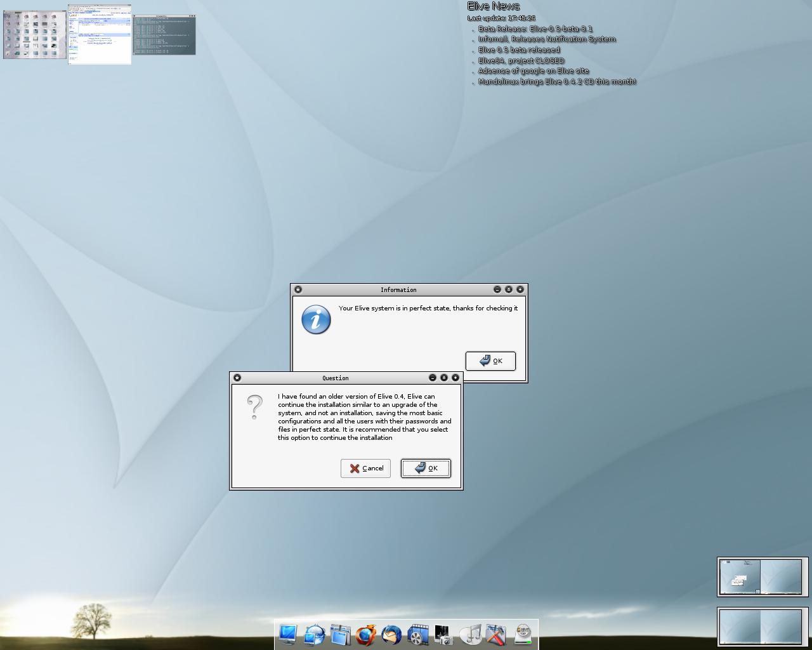Select the Information dialog title bar

coord(398,289)
